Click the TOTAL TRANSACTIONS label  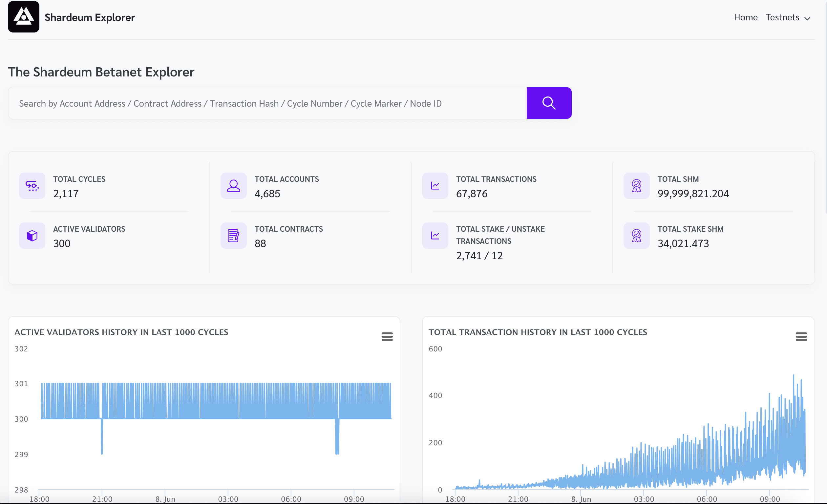[x=496, y=179]
